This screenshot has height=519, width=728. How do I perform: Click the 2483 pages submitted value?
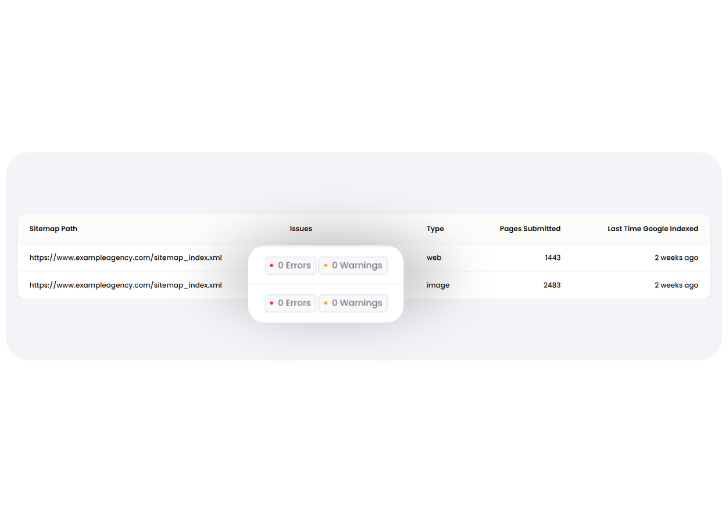552,285
